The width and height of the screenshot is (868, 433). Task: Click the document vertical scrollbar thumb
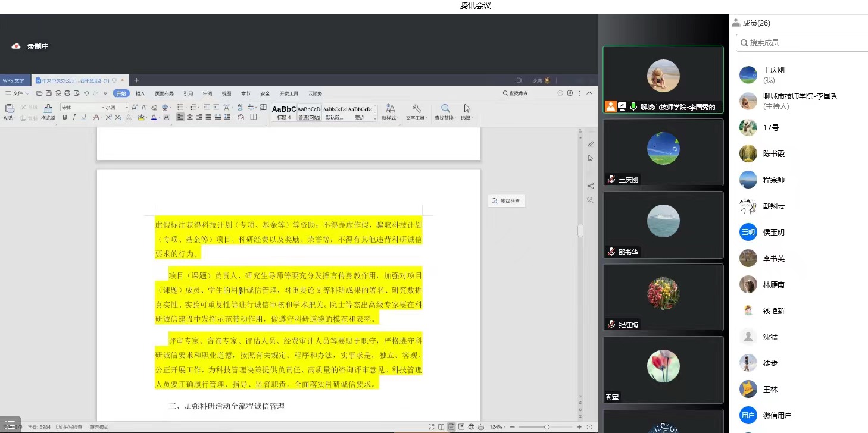point(580,231)
